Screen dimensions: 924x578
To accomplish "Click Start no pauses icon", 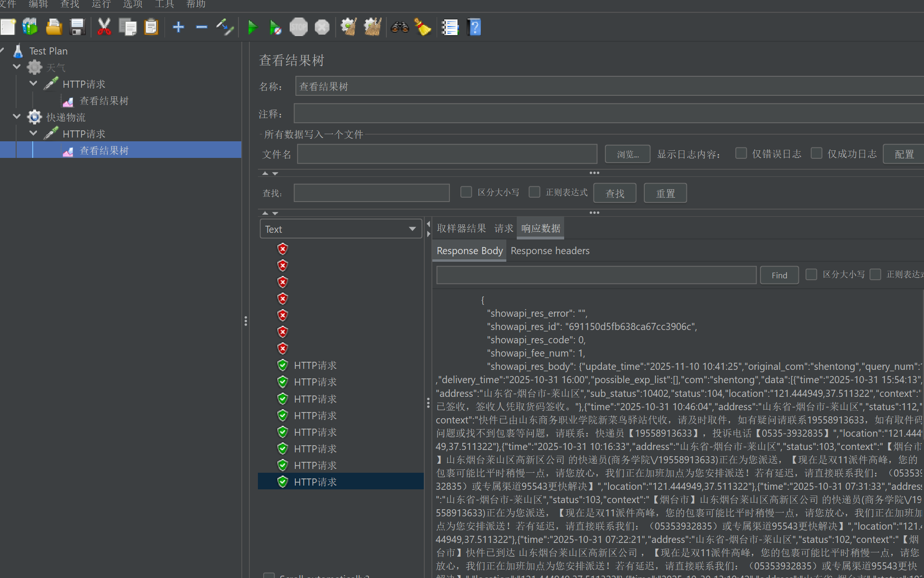I will [275, 28].
